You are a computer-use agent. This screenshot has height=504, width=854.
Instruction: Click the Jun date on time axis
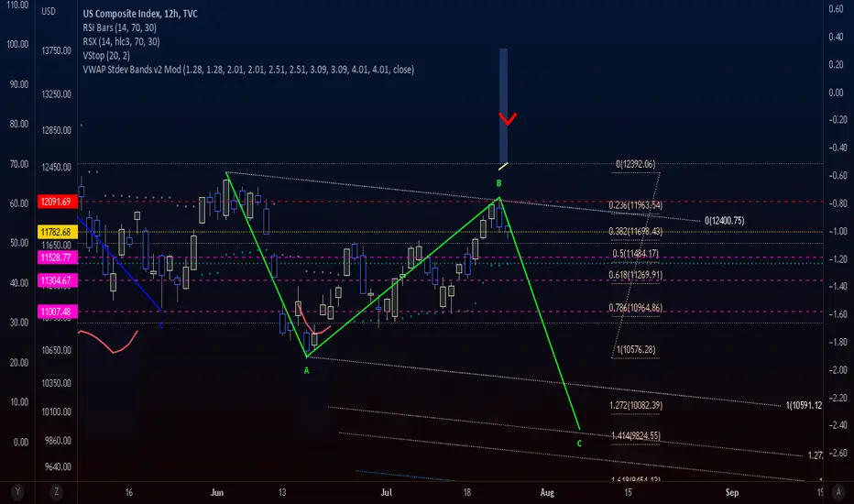click(217, 493)
